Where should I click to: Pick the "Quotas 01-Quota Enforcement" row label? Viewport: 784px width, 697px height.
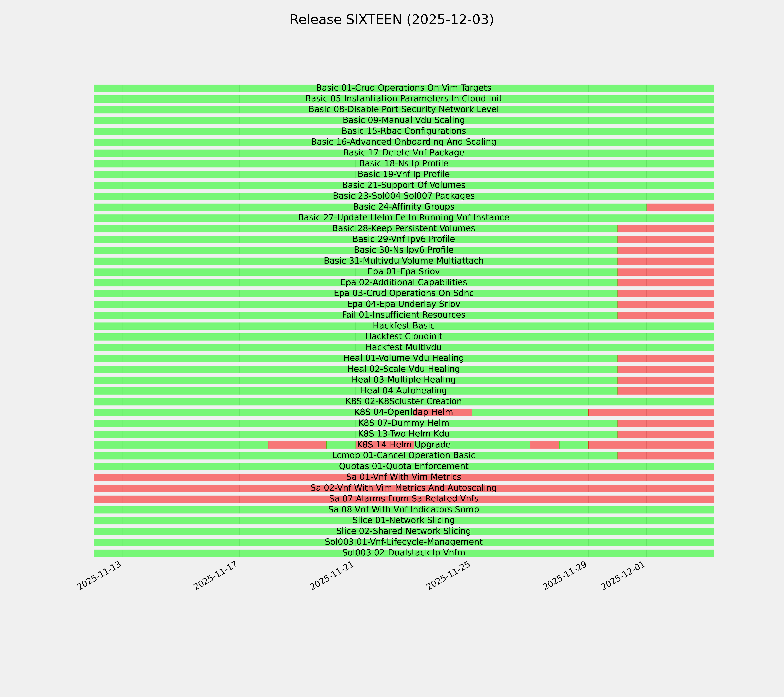[403, 466]
